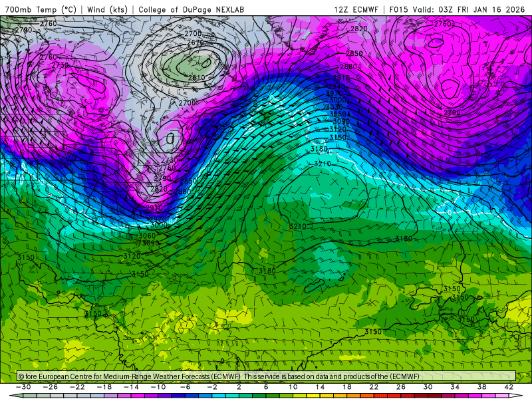Image resolution: width=532 pixels, height=399 pixels.
Task: Click the 42 colorbar tick label
Action: pos(509,387)
